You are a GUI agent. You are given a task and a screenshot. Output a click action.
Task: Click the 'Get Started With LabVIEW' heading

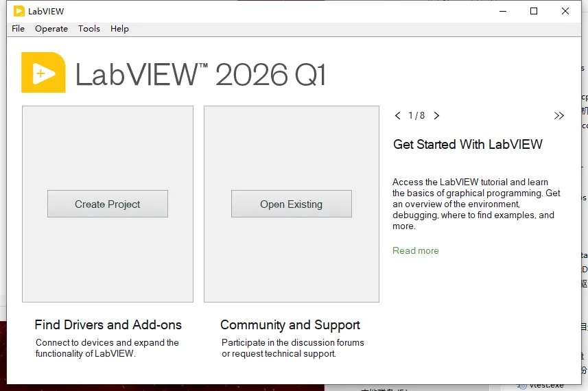468,144
